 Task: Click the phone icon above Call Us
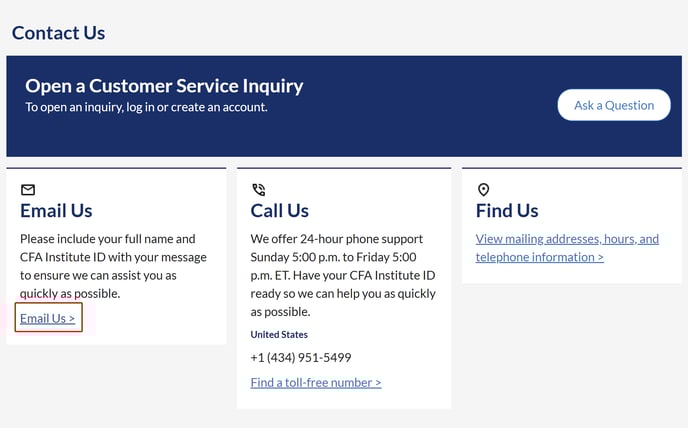[x=259, y=190]
